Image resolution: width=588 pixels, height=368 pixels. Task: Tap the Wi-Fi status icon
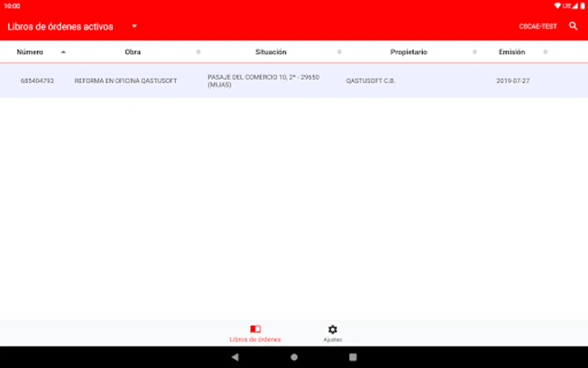pyautogui.click(x=557, y=6)
